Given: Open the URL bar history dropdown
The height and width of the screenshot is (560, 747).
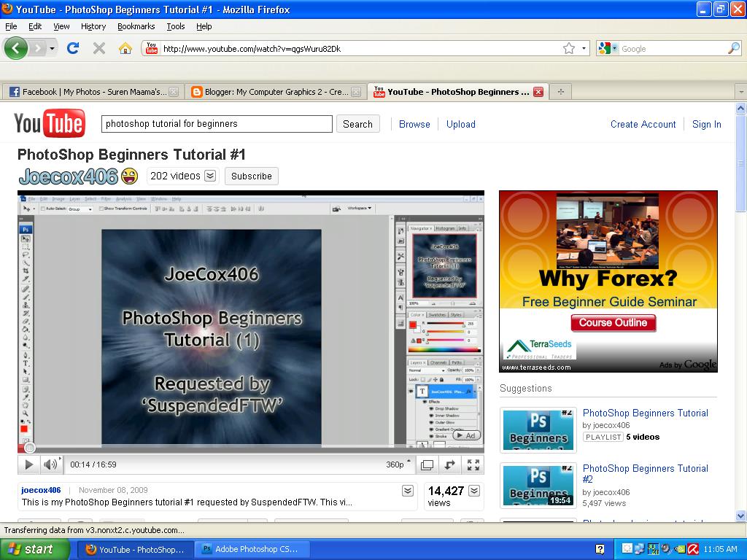Looking at the screenshot, I should [x=584, y=49].
